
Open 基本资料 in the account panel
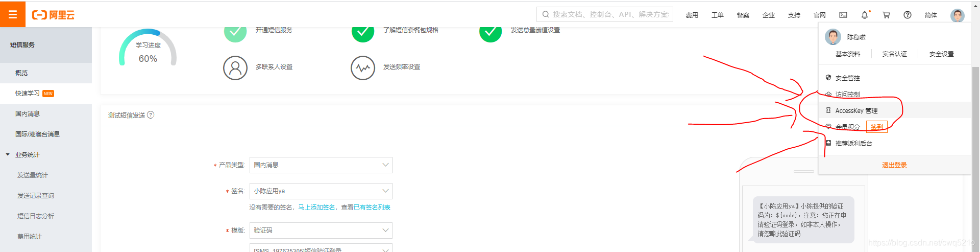coord(848,54)
